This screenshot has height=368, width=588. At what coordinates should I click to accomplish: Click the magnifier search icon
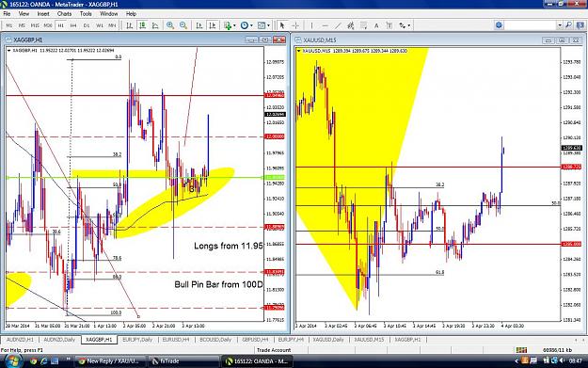coord(568,25)
